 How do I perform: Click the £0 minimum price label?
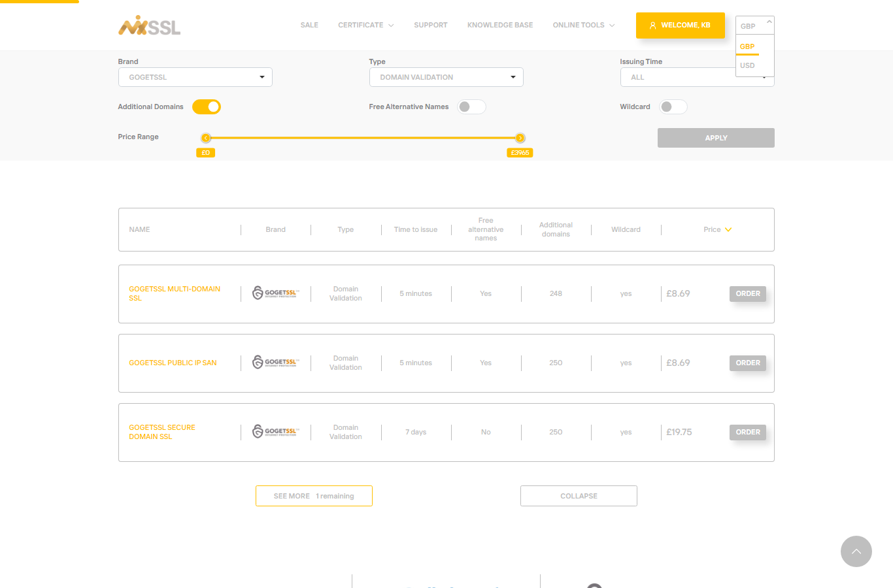205,153
